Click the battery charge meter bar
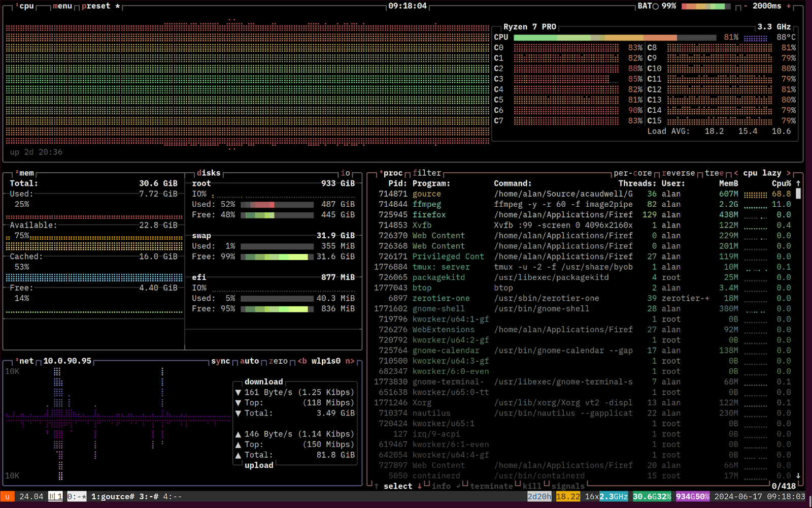812x508 pixels. click(705, 6)
